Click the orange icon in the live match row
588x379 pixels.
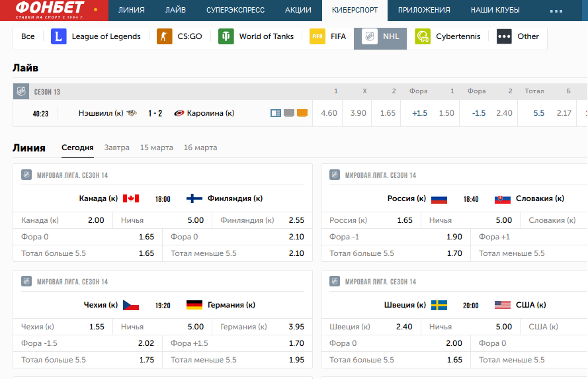pos(302,113)
